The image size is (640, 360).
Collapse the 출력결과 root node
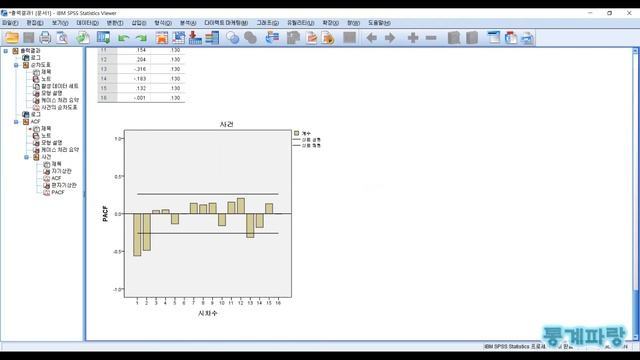point(6,51)
